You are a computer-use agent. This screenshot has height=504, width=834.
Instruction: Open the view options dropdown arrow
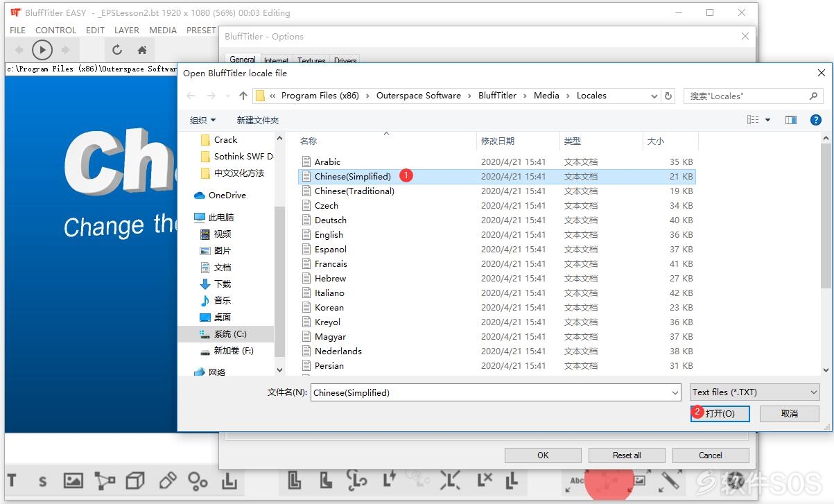767,120
